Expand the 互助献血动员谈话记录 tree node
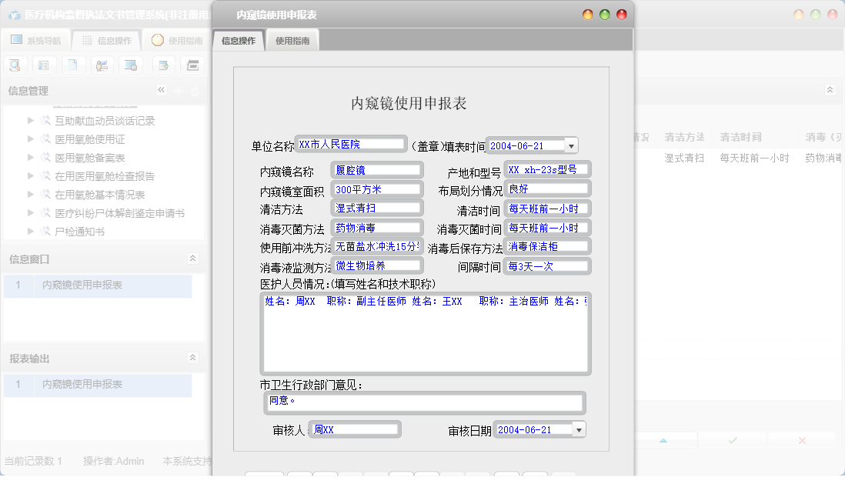Image resolution: width=845 pixels, height=504 pixels. (31, 120)
